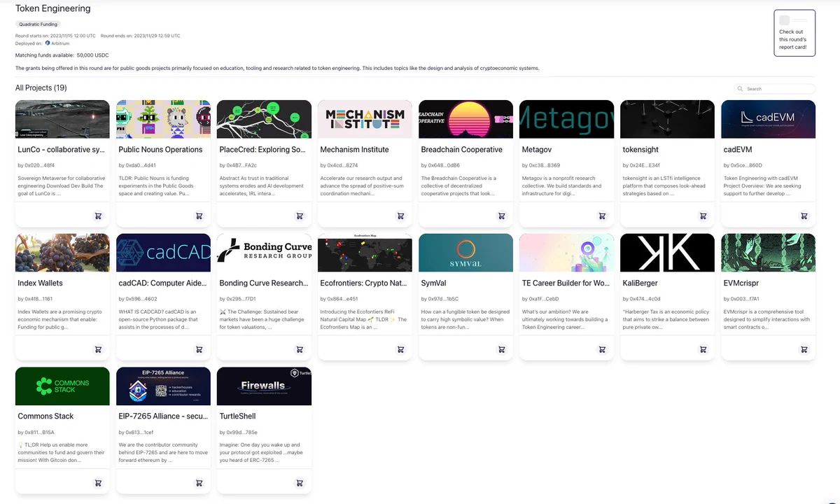Screen dimensions: 840x504
Task: Open SymVal banner image
Action: click(x=465, y=253)
